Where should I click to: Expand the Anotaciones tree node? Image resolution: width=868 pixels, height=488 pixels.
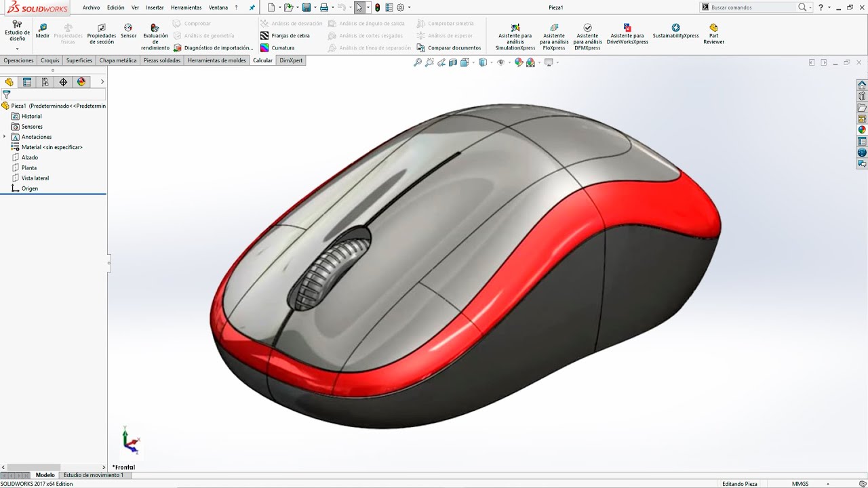click(5, 137)
